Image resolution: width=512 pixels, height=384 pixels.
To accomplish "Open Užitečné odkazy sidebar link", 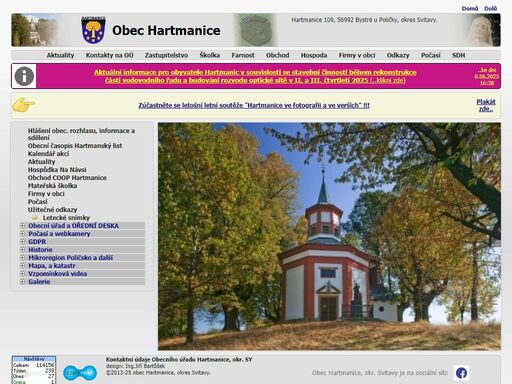I will point(52,210).
